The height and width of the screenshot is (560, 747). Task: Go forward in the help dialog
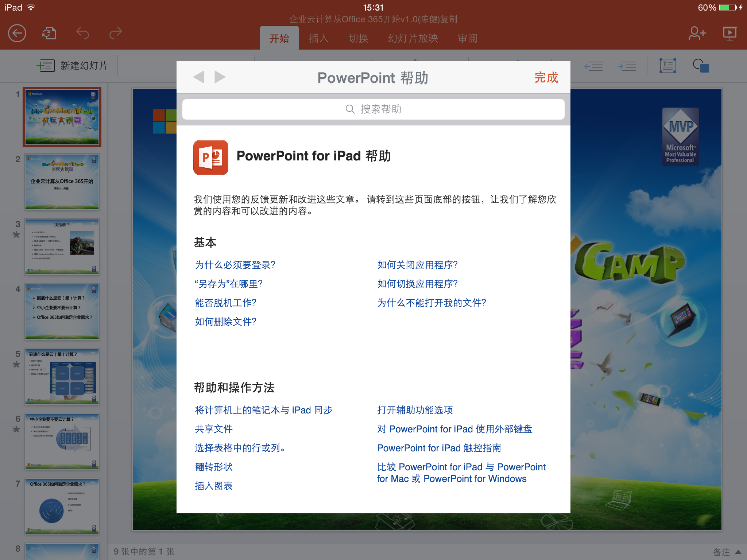[220, 77]
